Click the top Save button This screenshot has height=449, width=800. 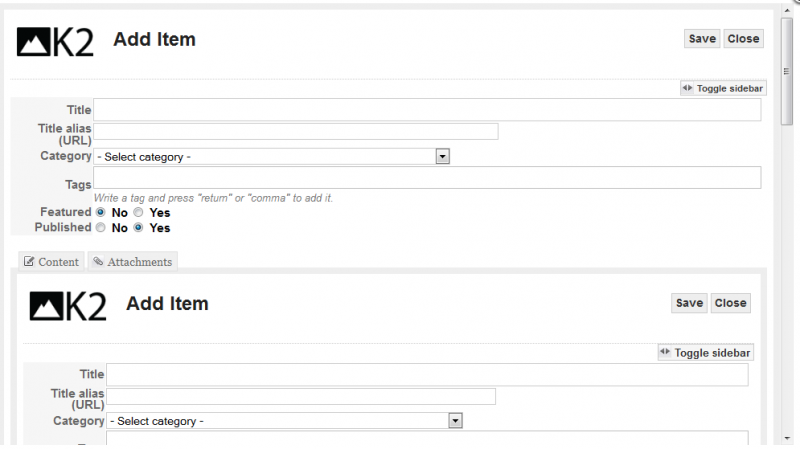(702, 39)
